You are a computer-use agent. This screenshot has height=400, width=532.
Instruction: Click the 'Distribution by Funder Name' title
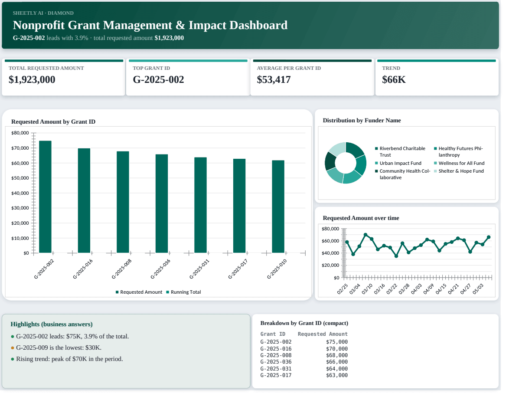tap(362, 121)
